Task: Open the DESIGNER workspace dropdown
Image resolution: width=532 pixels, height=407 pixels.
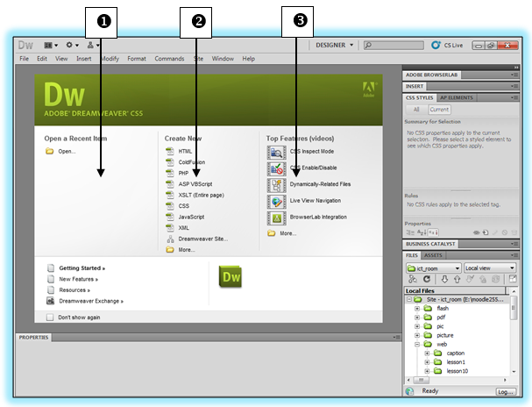Action: click(x=335, y=45)
